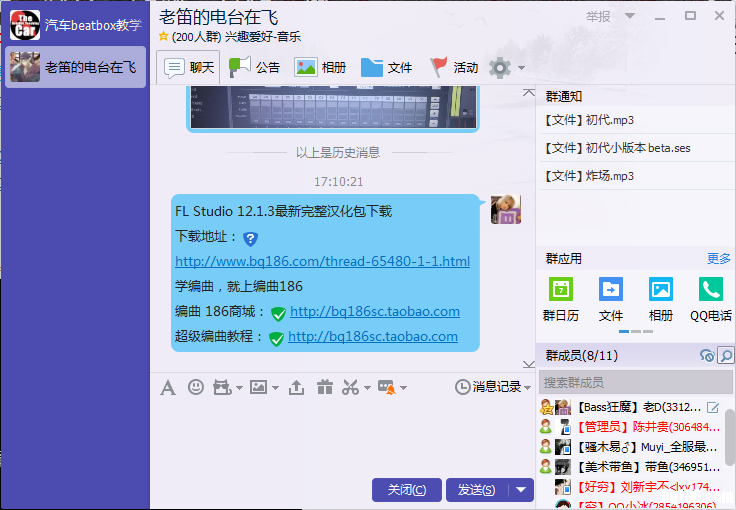Expand the settings gear dropdown arrow
Image resolution: width=736 pixels, height=510 pixels.
(521, 68)
